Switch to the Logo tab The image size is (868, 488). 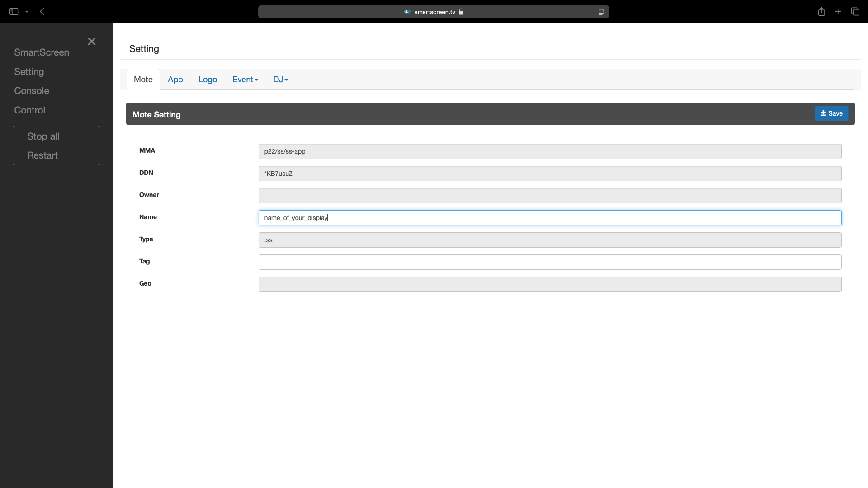[x=208, y=80]
